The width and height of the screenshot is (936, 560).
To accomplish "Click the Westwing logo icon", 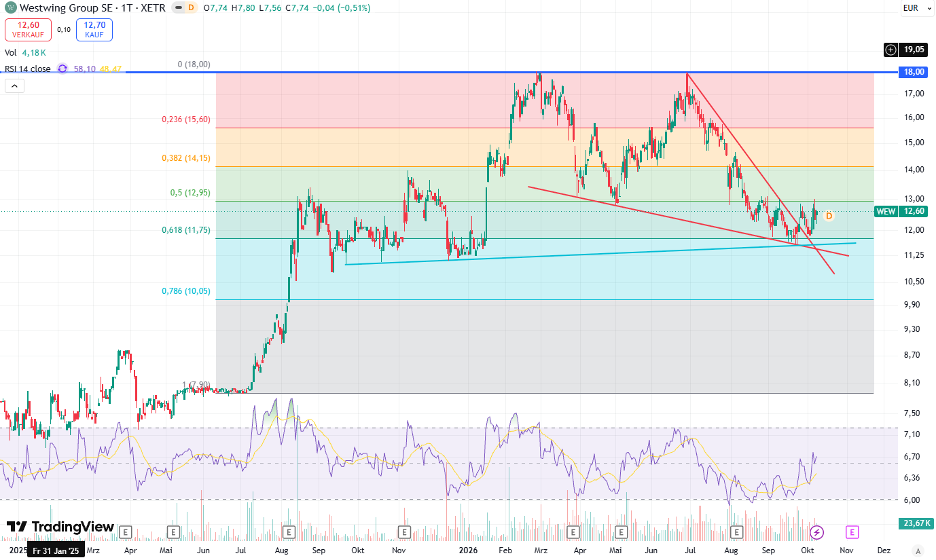I will [11, 8].
